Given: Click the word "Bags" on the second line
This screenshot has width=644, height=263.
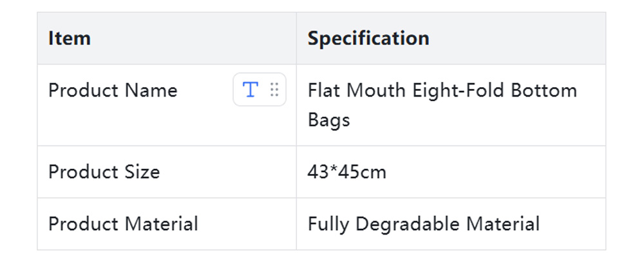Looking at the screenshot, I should (328, 120).
